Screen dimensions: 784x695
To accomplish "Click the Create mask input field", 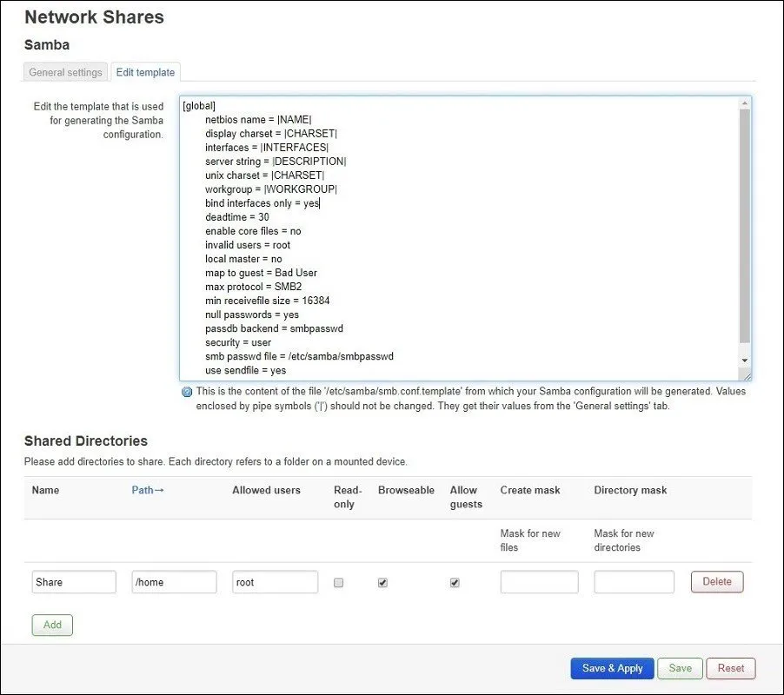I will pyautogui.click(x=539, y=582).
